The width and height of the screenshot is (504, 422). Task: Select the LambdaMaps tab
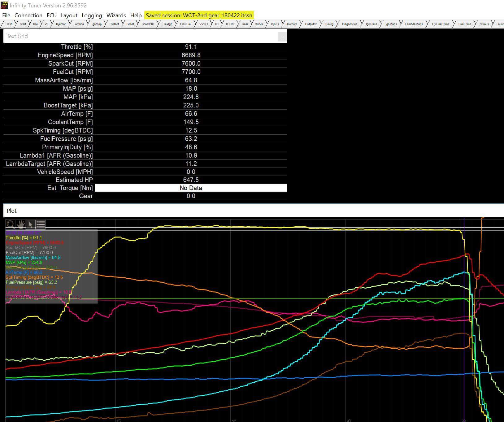[414, 24]
